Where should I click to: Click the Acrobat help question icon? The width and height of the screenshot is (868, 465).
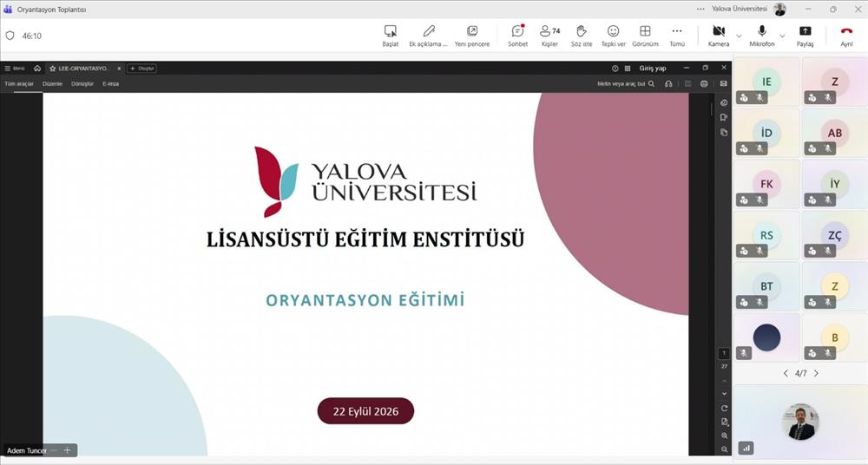pyautogui.click(x=615, y=69)
